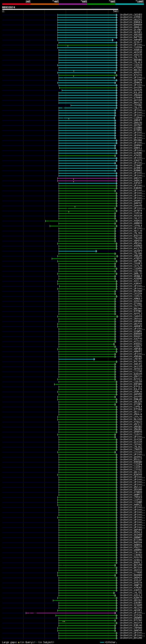Image resolution: width=146 pixels, height=644 pixels.
Task: Click the long green bar of UniRef100_A0DM16
Action: (81, 221)
